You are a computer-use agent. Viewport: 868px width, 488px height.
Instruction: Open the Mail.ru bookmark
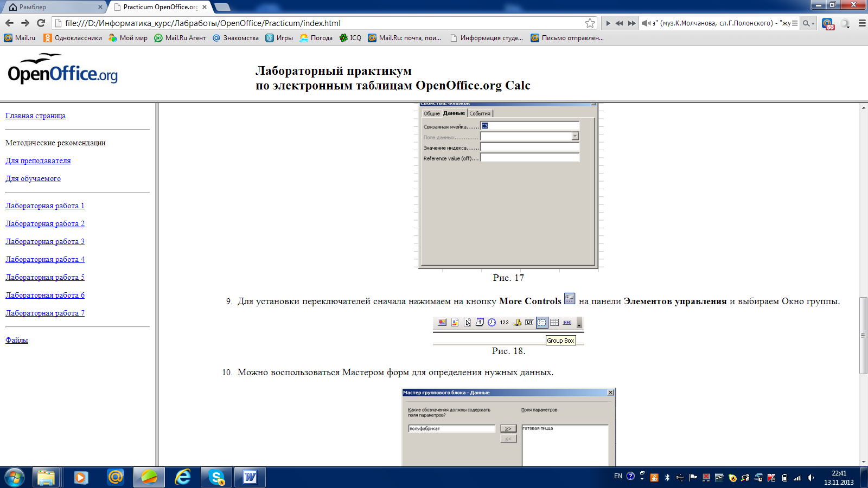click(x=20, y=38)
